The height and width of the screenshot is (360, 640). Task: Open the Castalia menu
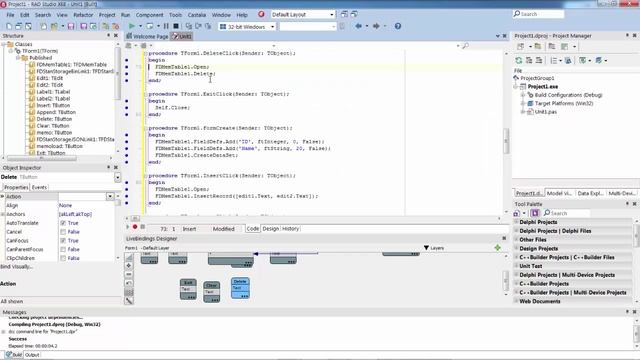tap(197, 15)
